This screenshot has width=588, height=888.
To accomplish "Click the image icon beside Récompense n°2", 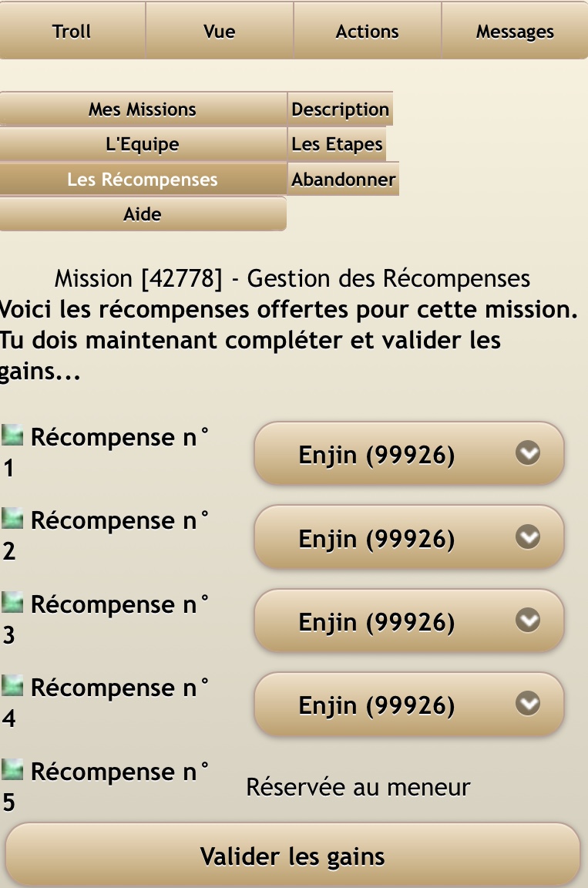I will (12, 519).
